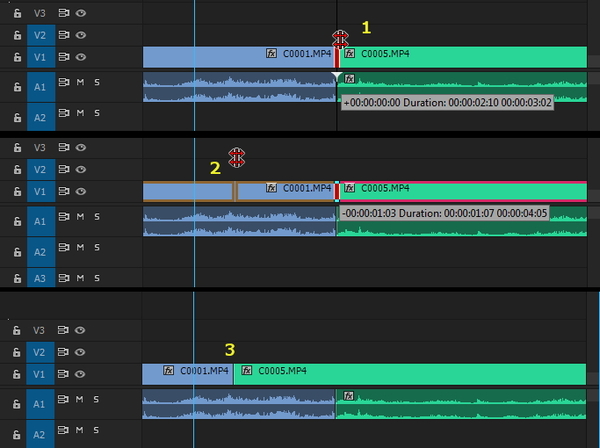Image resolution: width=600 pixels, height=448 pixels.
Task: Toggle lock on V2 in top timeline
Action: [17, 35]
